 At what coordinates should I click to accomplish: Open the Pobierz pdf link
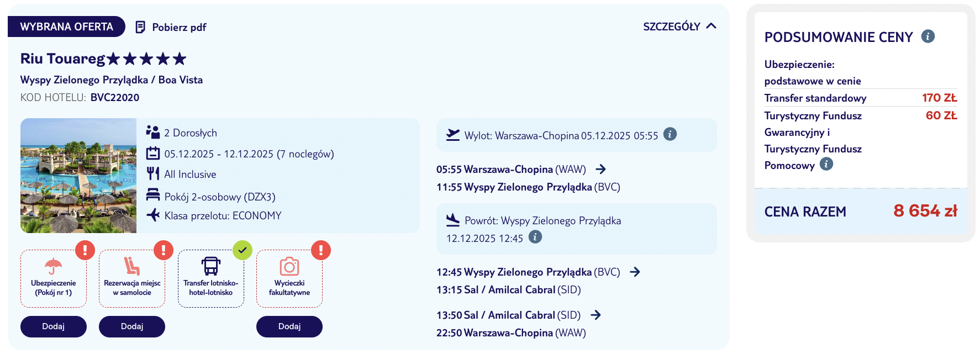[179, 26]
